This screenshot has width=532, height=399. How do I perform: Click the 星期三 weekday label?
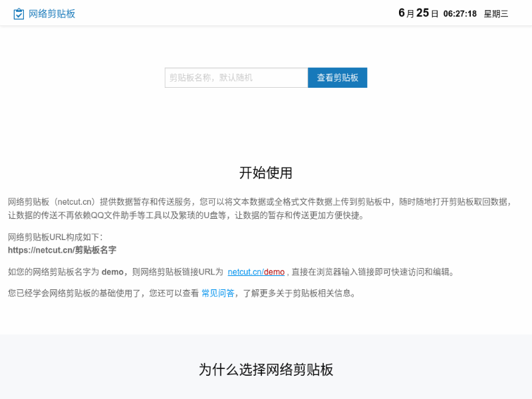click(x=495, y=13)
